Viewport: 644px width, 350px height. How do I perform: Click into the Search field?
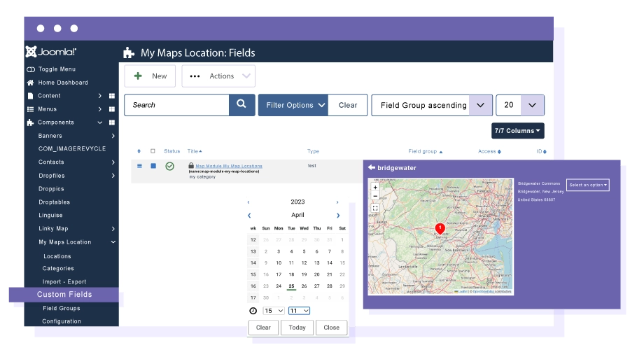click(176, 105)
